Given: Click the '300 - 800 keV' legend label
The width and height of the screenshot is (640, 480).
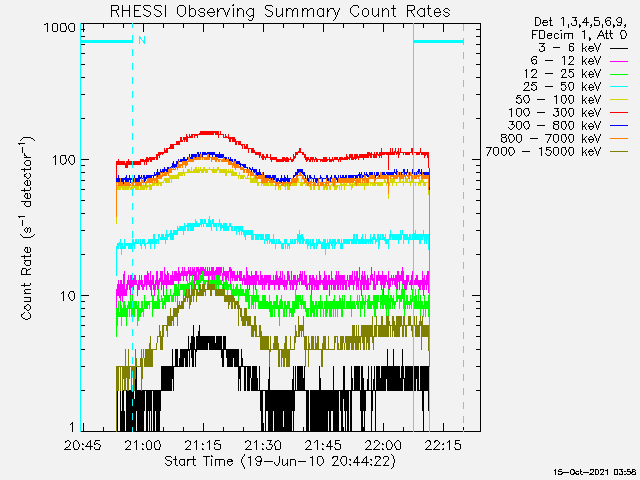Looking at the screenshot, I should tap(555, 126).
